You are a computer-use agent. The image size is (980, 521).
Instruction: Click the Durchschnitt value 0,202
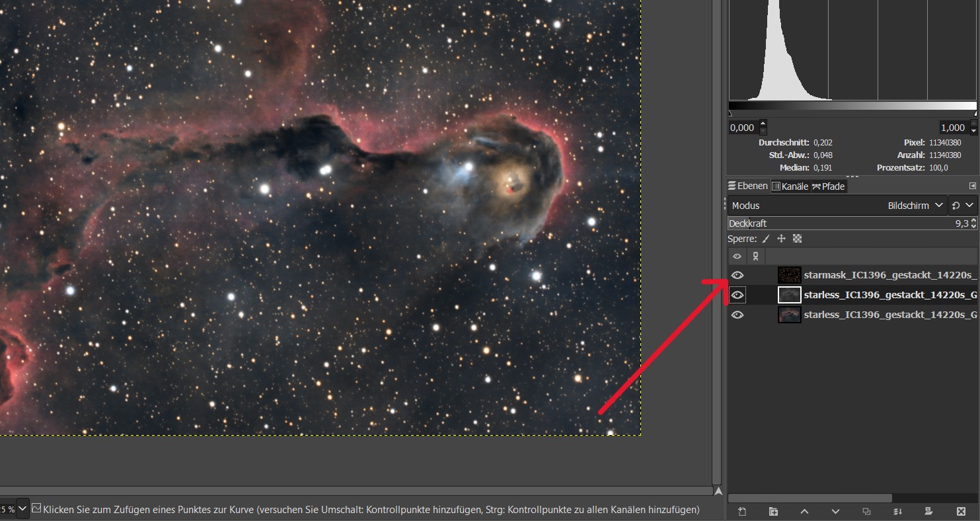point(823,143)
